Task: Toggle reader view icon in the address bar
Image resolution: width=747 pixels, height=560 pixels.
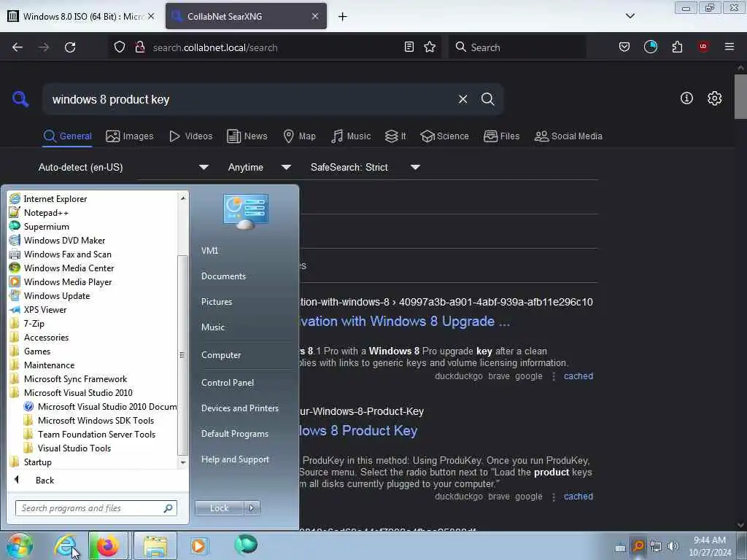Action: coord(409,47)
